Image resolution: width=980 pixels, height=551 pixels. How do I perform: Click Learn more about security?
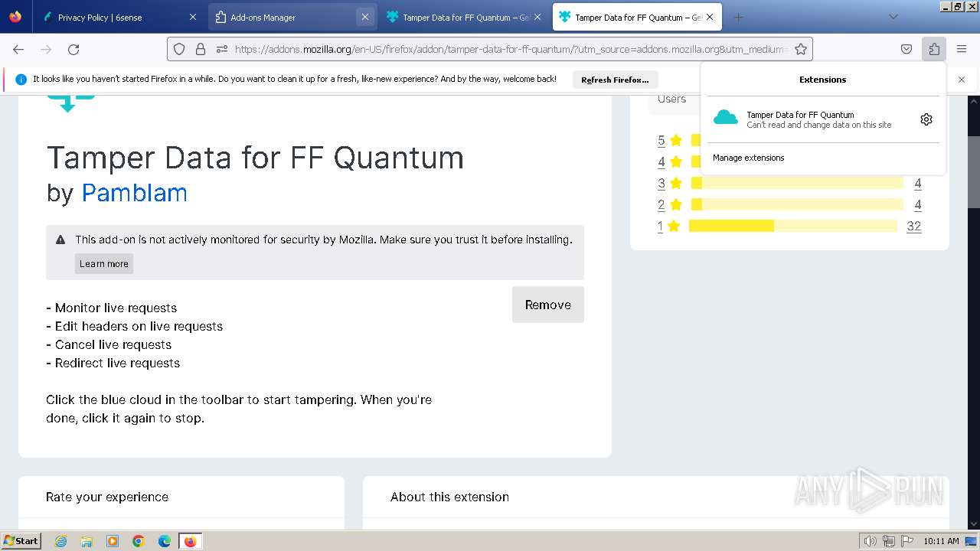point(104,264)
